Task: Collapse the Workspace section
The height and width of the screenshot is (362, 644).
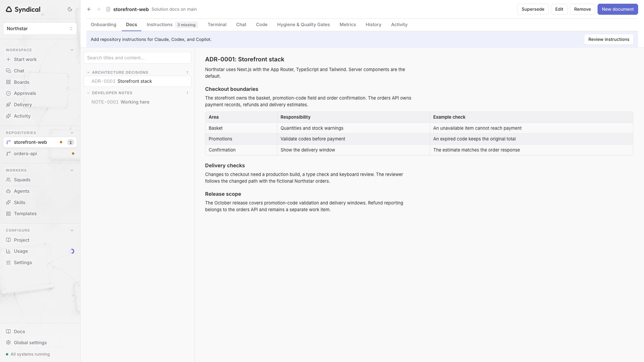Action: [72, 50]
